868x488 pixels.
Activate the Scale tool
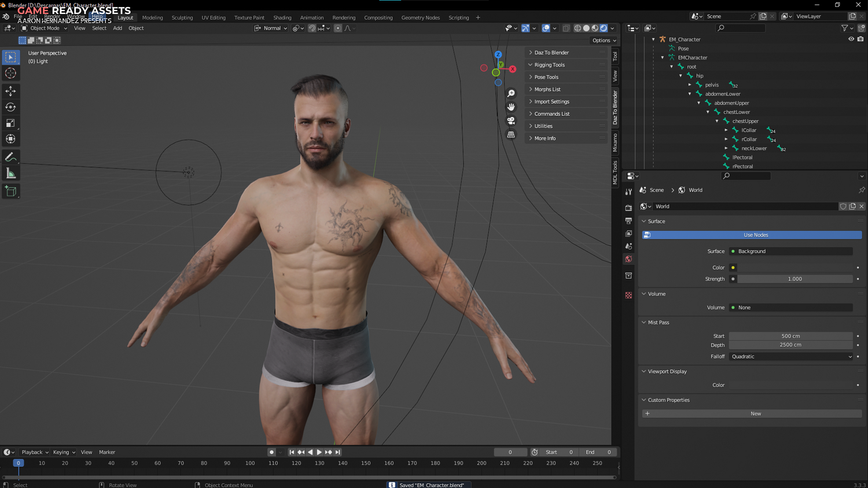[10, 123]
